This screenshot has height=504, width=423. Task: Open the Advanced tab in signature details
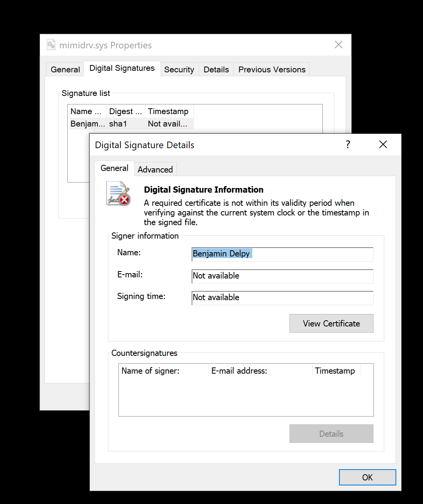click(x=155, y=169)
